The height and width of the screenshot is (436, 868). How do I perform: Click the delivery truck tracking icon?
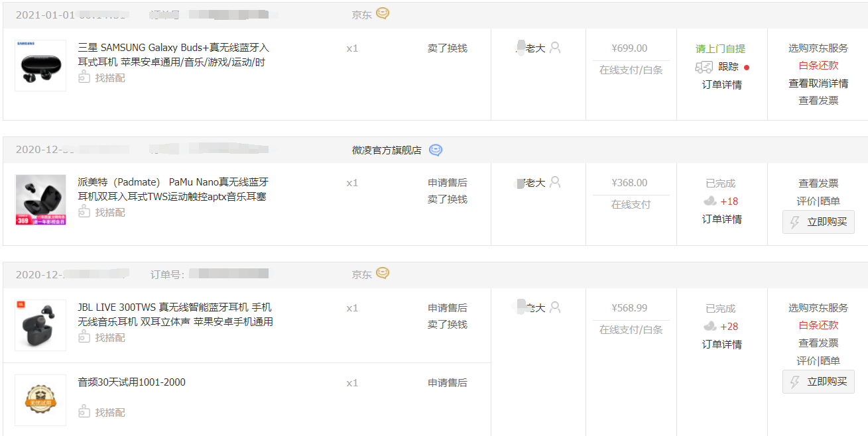[704, 67]
